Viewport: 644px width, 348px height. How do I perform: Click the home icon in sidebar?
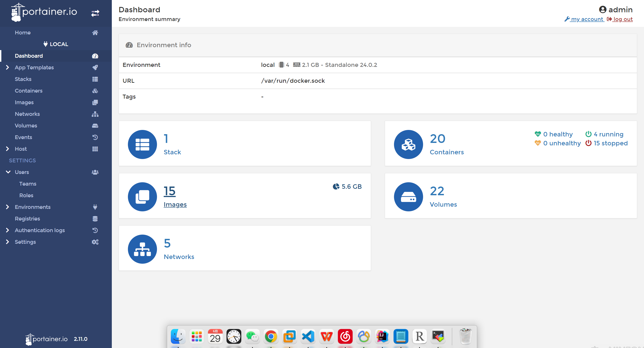point(95,32)
